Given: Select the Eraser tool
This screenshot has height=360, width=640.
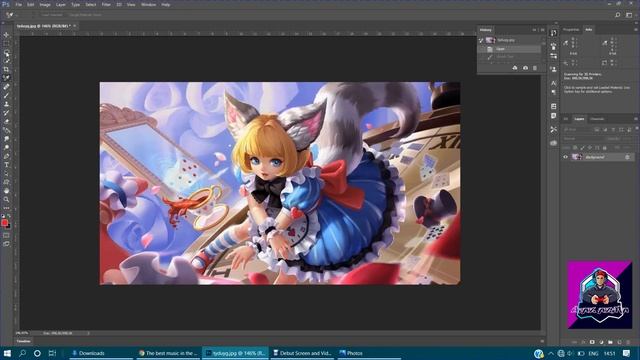Looking at the screenshot, I should click(x=6, y=121).
